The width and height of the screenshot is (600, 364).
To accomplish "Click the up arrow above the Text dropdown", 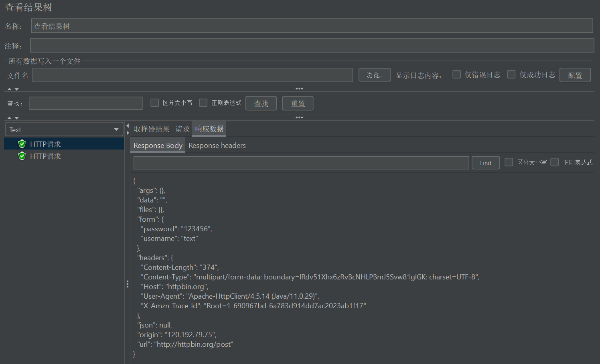I will pyautogui.click(x=10, y=118).
